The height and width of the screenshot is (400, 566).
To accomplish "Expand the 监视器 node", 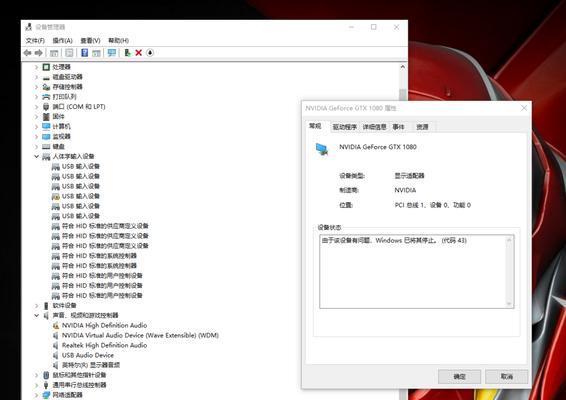I will tap(36, 136).
